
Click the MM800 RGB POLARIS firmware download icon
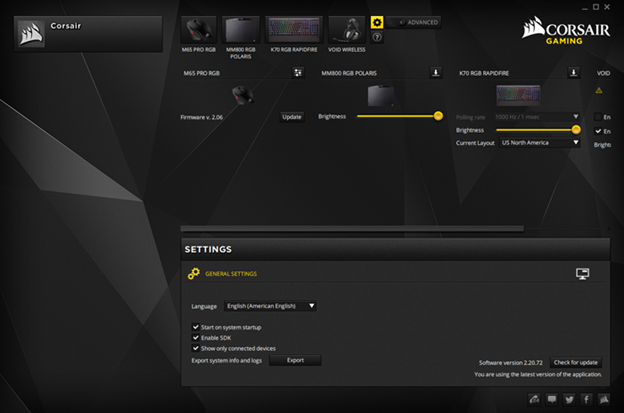pos(436,73)
